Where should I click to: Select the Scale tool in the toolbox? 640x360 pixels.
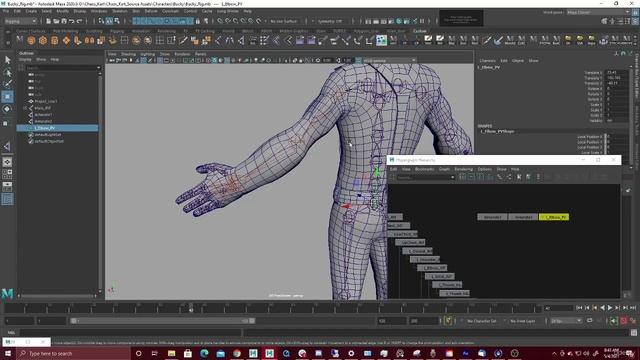tap(6, 123)
